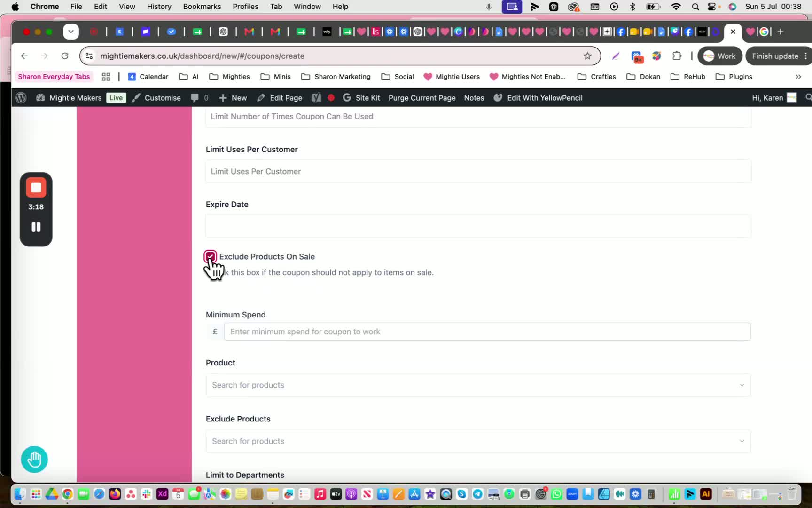Open Edit Page in admin bar
Image resolution: width=812 pixels, height=508 pixels.
[x=280, y=98]
